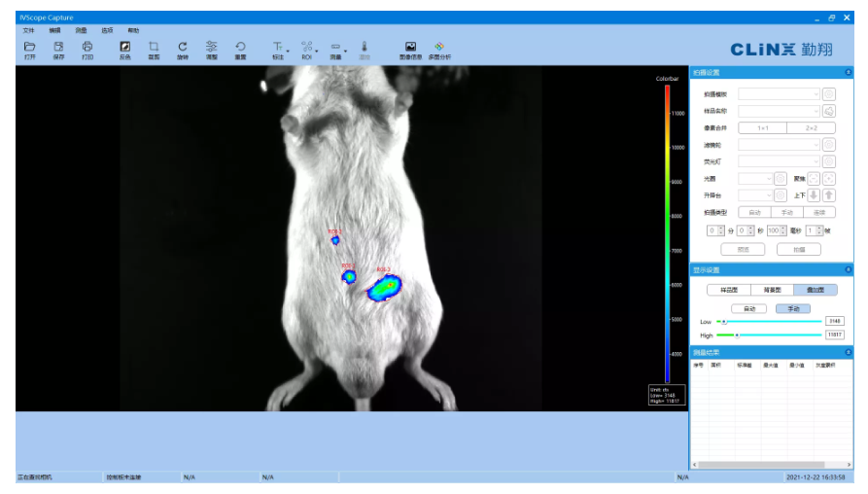Click the capture (拍摄) button
The image size is (868, 494).
click(799, 249)
